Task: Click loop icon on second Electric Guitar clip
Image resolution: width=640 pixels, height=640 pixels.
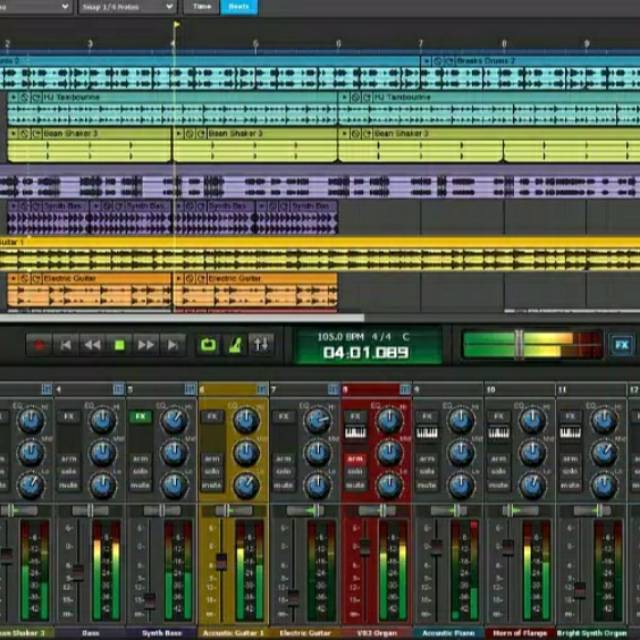Action: 201,278
